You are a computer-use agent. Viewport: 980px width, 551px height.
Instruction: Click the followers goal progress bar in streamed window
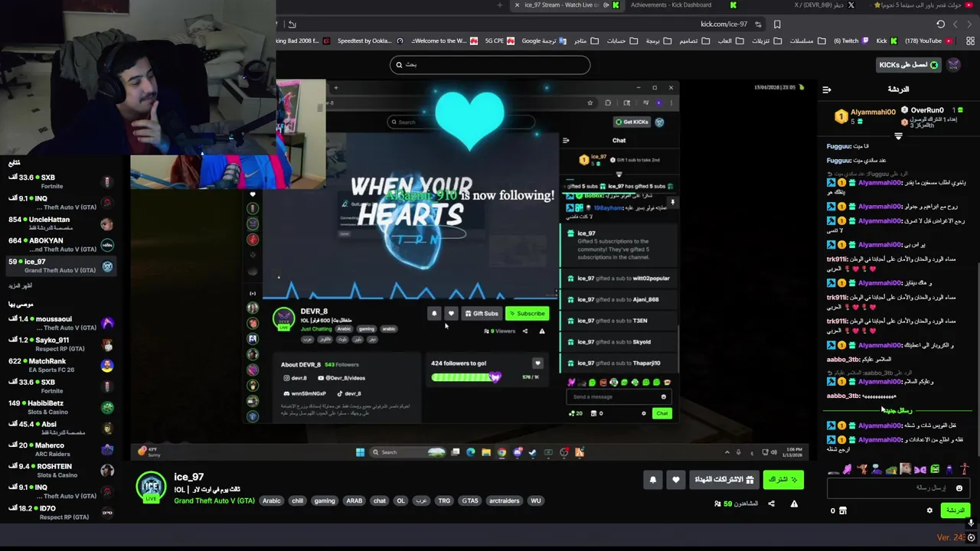(x=466, y=377)
